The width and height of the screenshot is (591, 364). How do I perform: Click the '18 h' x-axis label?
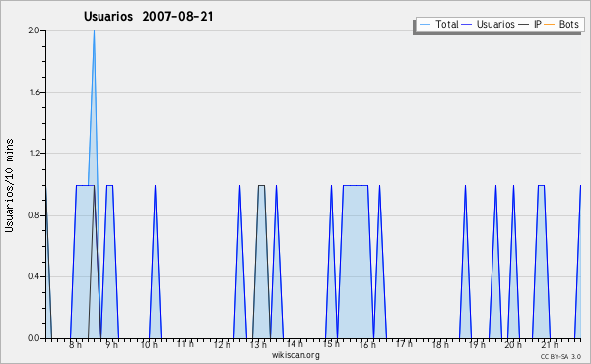click(x=440, y=344)
